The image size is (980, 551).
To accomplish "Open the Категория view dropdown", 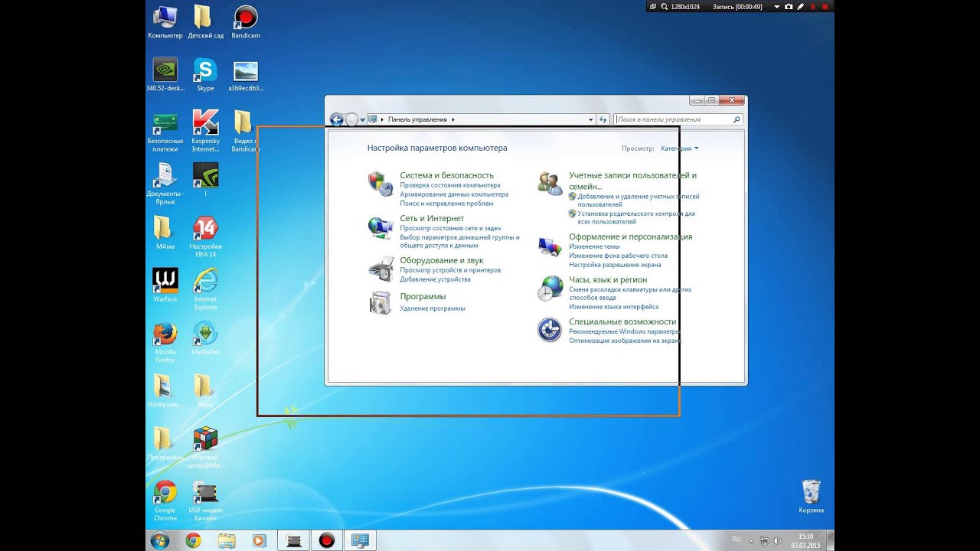I will [x=680, y=148].
